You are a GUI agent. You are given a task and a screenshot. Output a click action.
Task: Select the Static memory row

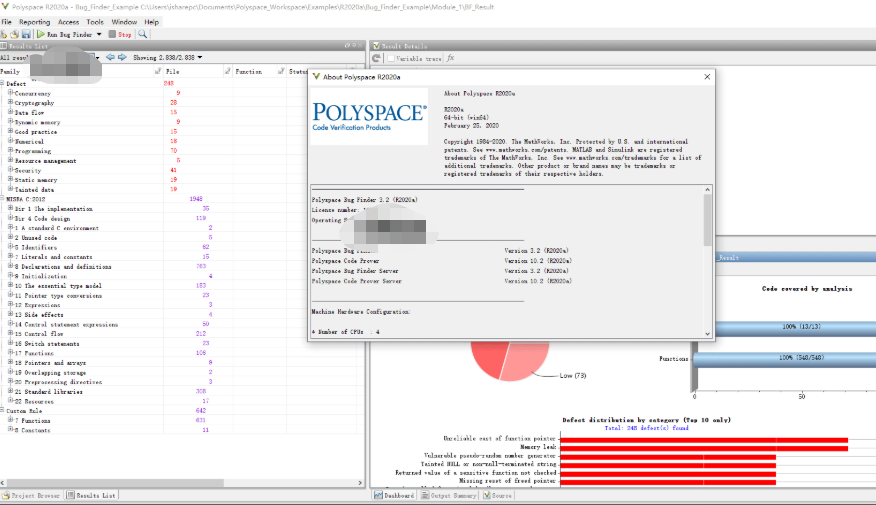coord(182,179)
